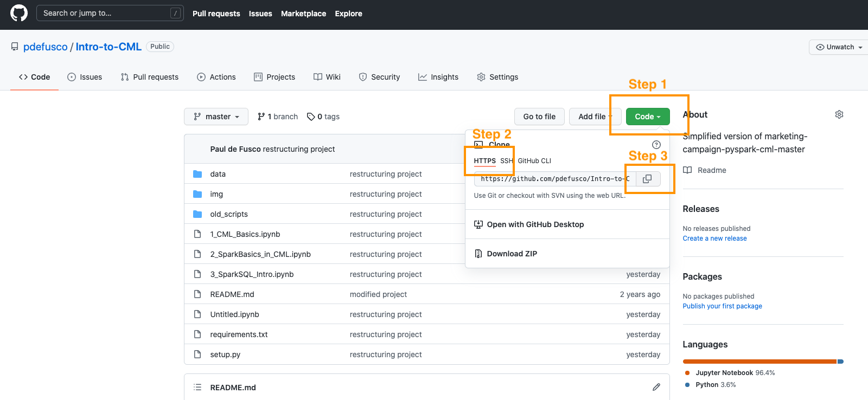This screenshot has width=868, height=400.
Task: Open Pull requests in top navigation
Action: tap(216, 14)
